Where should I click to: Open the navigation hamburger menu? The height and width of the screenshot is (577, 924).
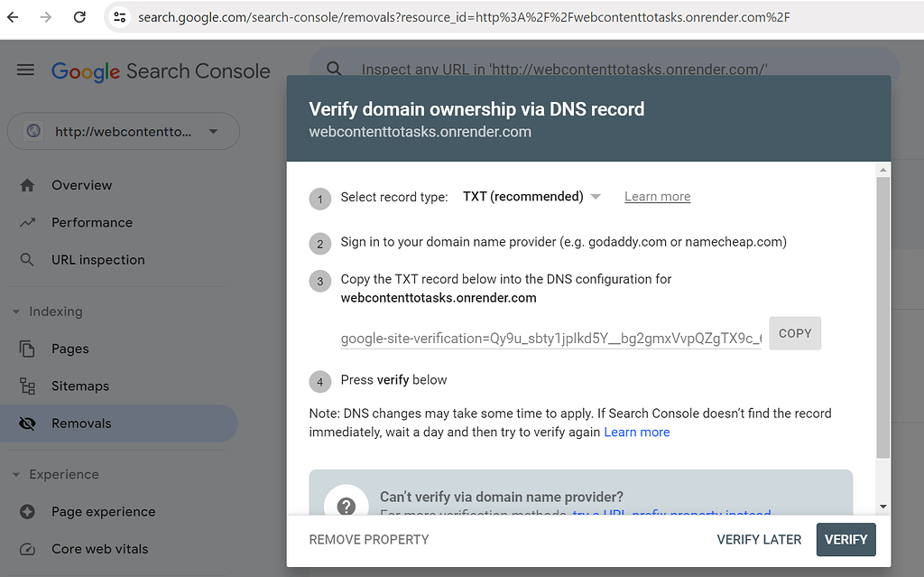tap(25, 70)
